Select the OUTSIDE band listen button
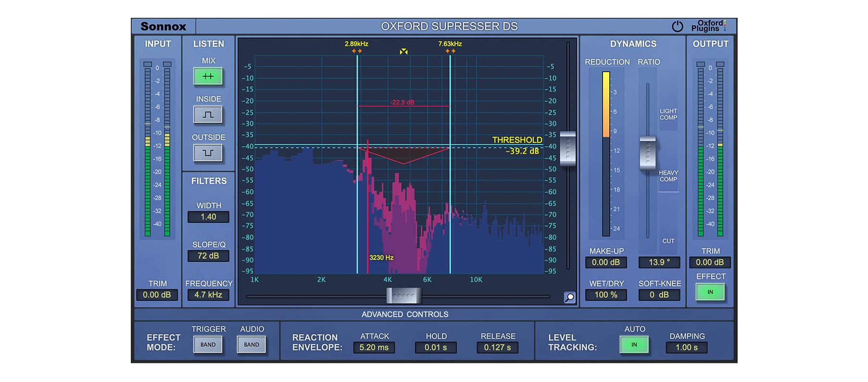This screenshot has height=382, width=868. click(208, 153)
